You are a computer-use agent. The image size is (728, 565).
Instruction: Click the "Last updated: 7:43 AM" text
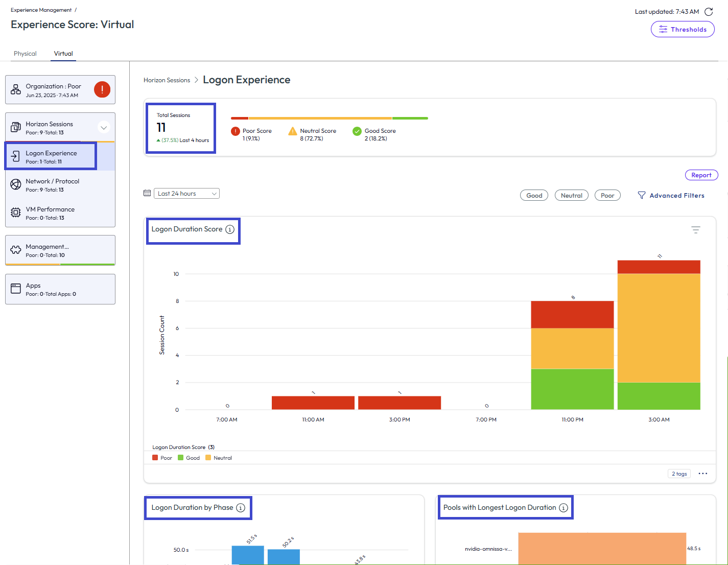[667, 12]
